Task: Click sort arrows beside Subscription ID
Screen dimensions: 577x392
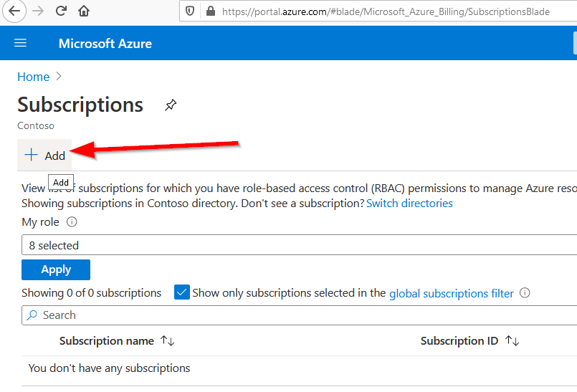Action: coord(512,341)
